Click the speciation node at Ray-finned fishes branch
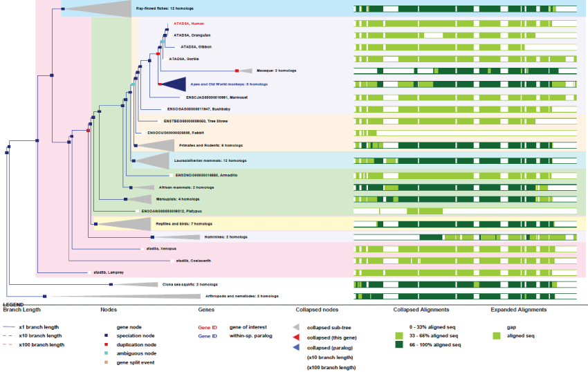The width and height of the screenshot is (588, 372). coord(63,9)
